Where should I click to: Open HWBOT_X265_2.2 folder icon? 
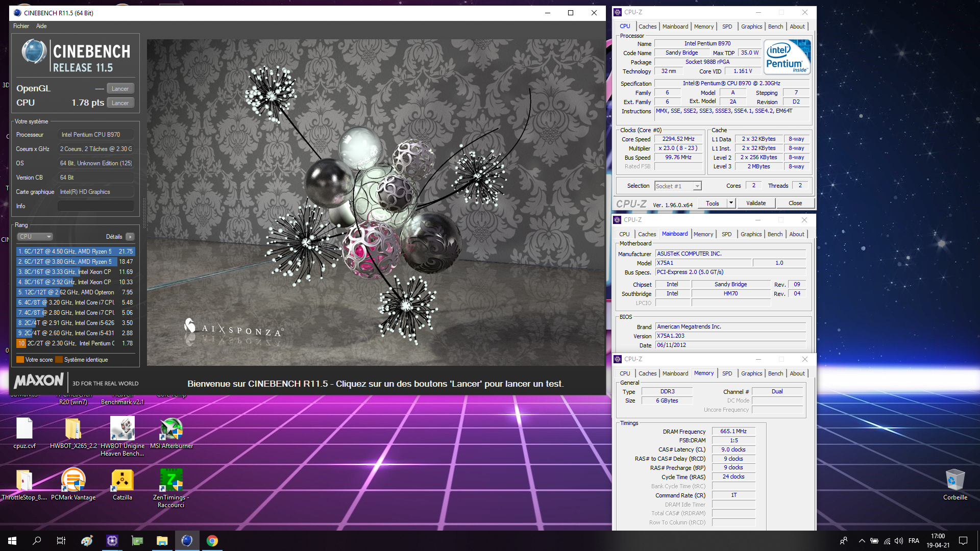click(x=73, y=433)
